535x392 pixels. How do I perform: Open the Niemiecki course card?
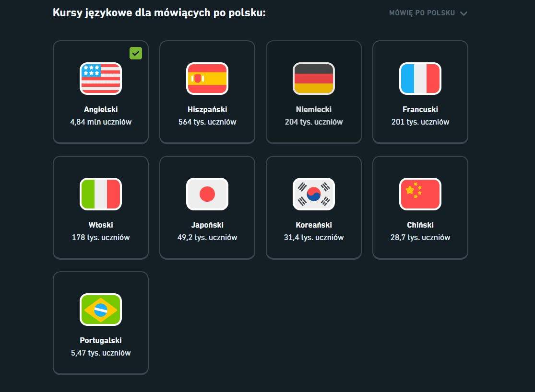[x=314, y=92]
